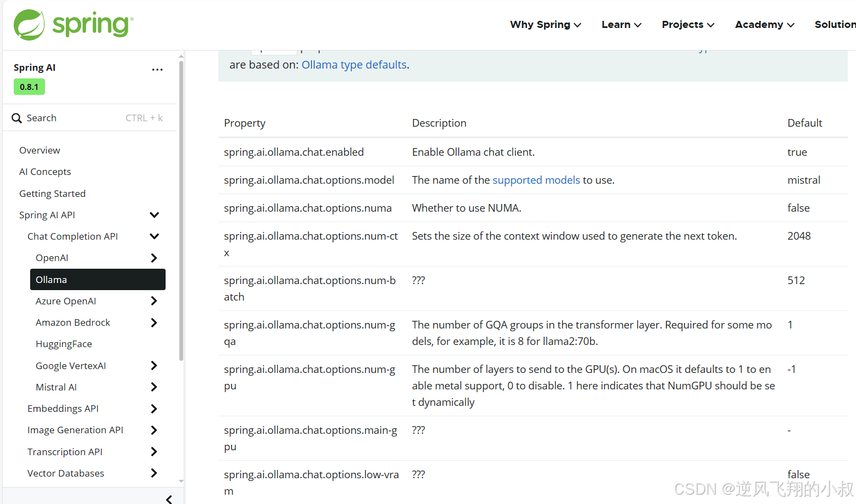Click the search magnifier icon
856x504 pixels.
(17, 118)
